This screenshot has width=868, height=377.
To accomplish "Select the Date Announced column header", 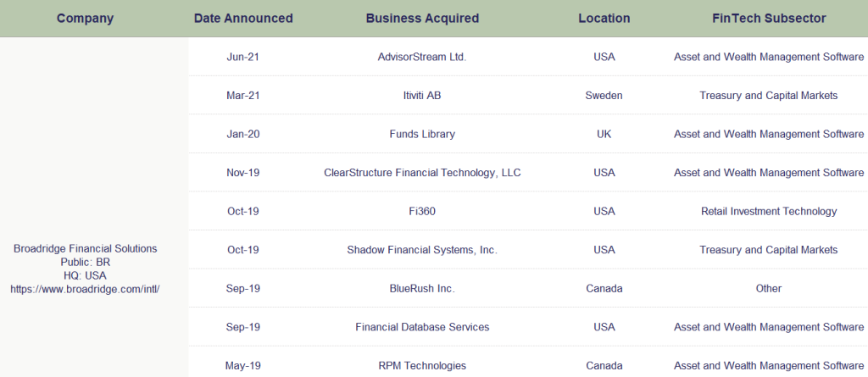I will click(x=243, y=19).
